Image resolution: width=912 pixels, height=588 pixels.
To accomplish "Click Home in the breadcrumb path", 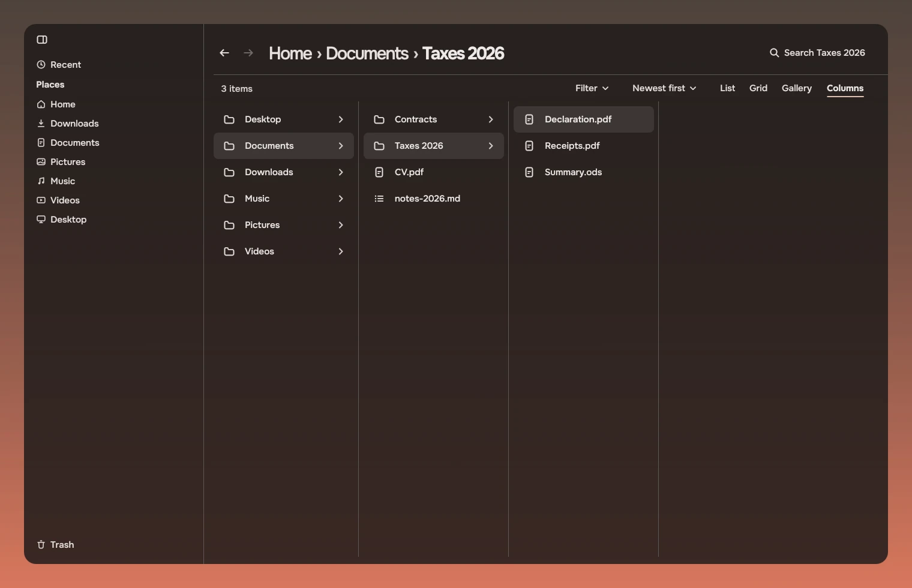I will point(290,53).
